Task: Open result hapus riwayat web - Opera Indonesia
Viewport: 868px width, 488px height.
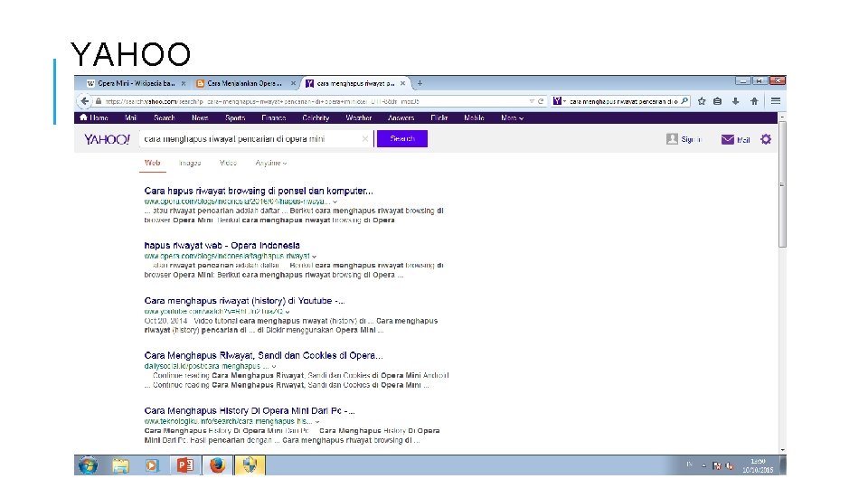Action: click(x=222, y=246)
